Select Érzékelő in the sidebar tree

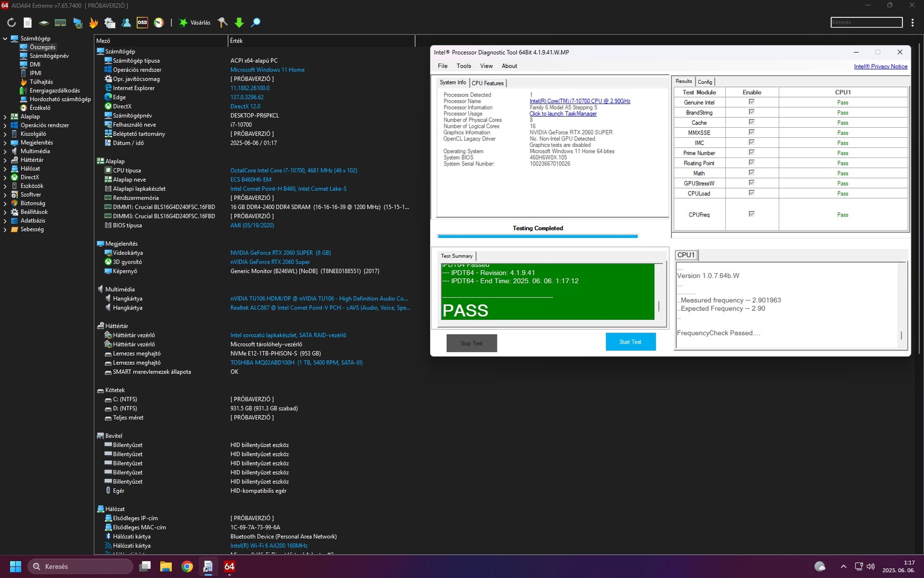pyautogui.click(x=40, y=108)
